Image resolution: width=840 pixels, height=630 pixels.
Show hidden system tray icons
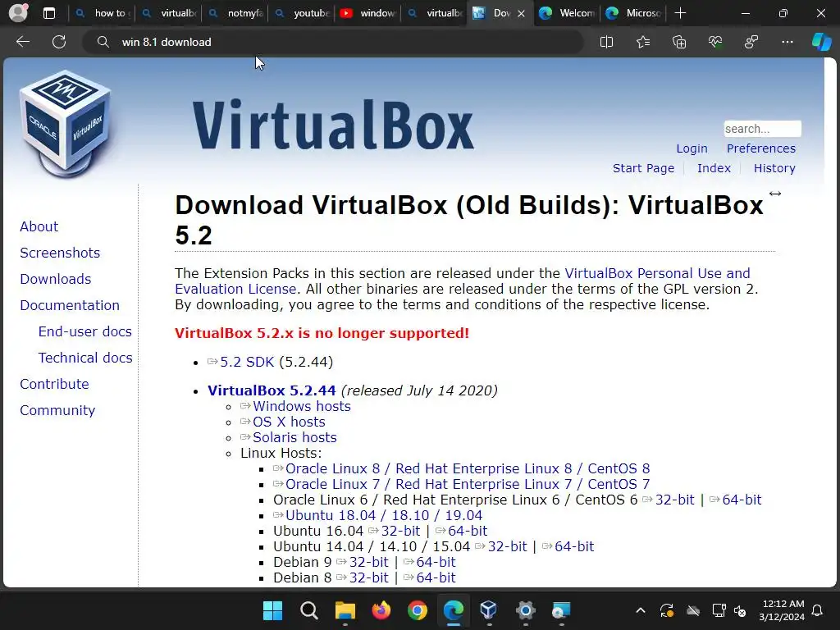(x=640, y=610)
